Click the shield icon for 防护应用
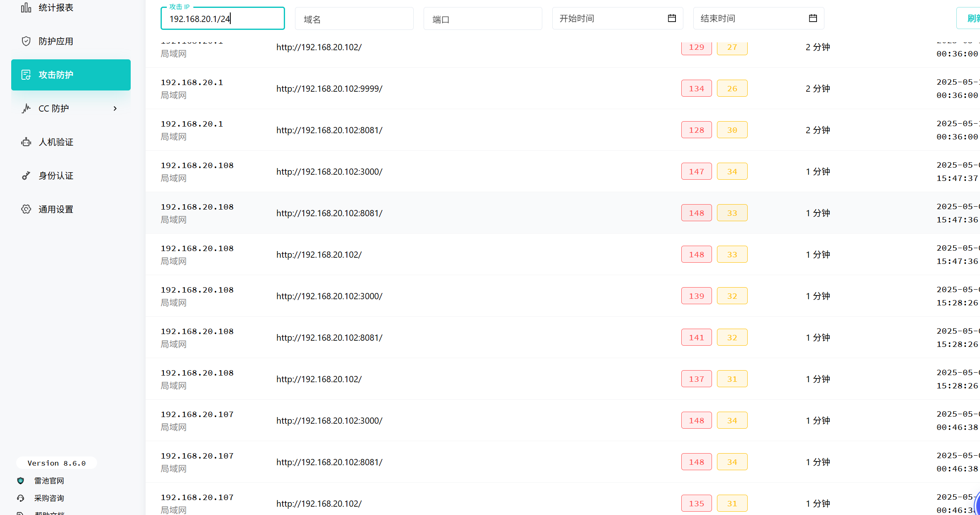 click(x=26, y=41)
